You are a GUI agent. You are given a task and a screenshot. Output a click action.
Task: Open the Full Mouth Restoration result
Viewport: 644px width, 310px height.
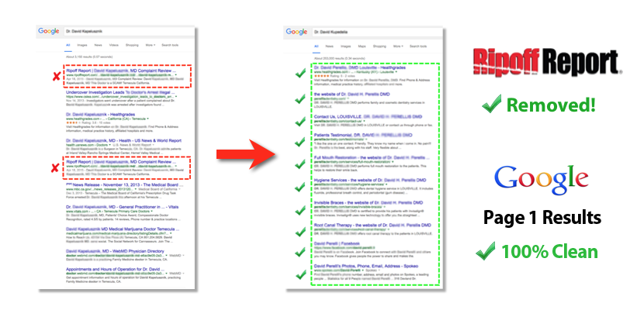pyautogui.click(x=372, y=157)
